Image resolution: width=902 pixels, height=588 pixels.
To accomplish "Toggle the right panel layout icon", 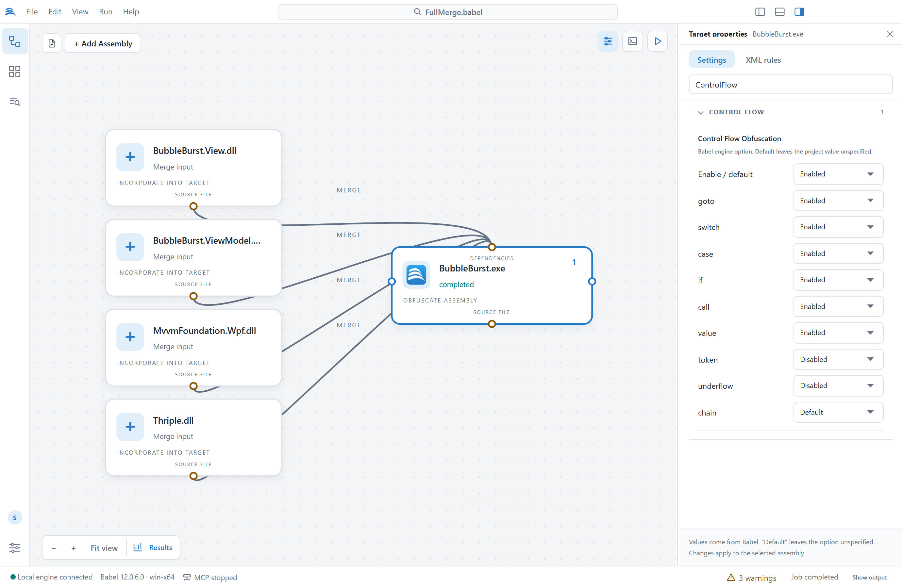I will point(799,12).
